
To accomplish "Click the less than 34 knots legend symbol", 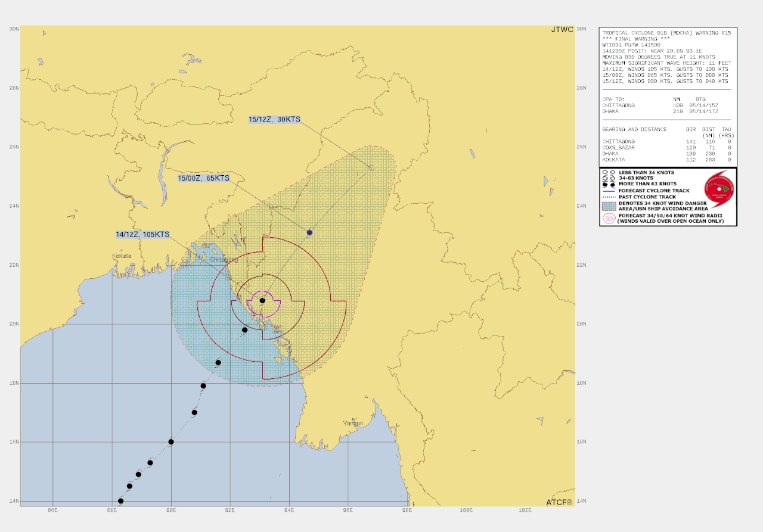I will pyautogui.click(x=607, y=172).
